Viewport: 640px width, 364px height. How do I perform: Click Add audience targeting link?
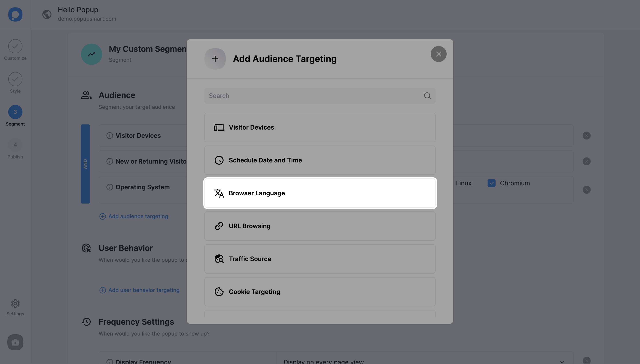point(138,216)
